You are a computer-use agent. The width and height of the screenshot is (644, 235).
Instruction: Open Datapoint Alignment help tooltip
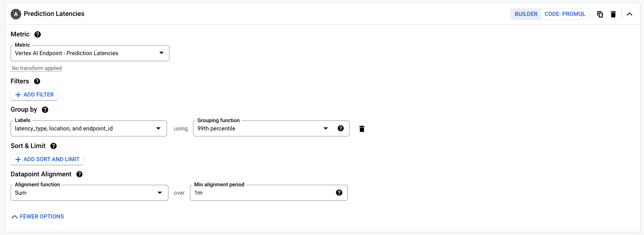79,174
